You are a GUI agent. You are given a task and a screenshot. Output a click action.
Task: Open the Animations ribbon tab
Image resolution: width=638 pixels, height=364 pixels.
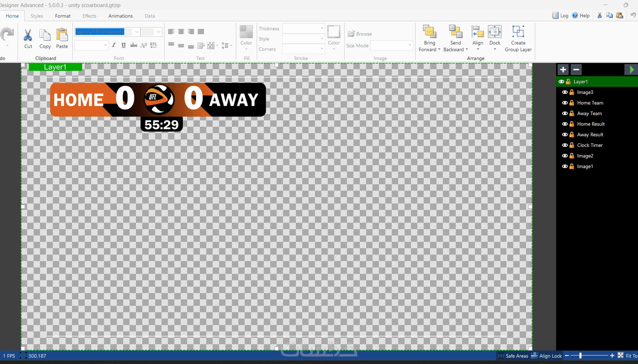coord(120,16)
